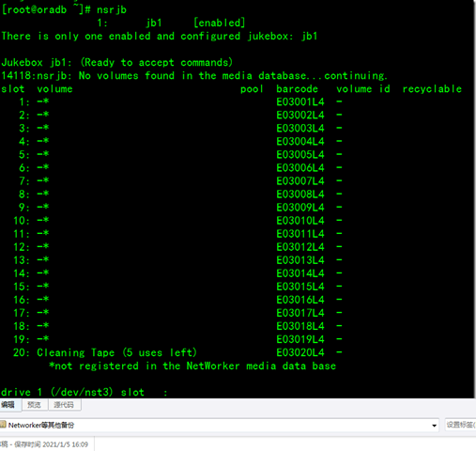Click the not registered footnote line
This screenshot has width=476, height=451.
pyautogui.click(x=192, y=365)
